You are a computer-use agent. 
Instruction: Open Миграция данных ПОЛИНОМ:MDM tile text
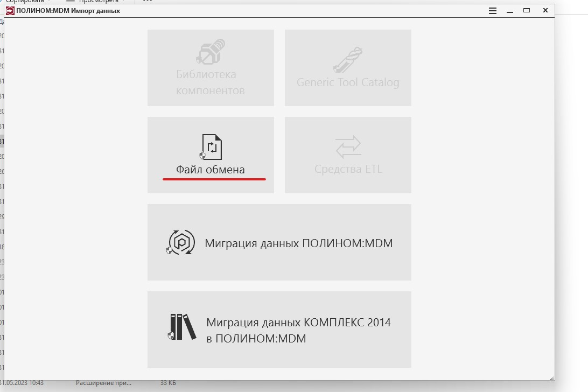pyautogui.click(x=298, y=243)
